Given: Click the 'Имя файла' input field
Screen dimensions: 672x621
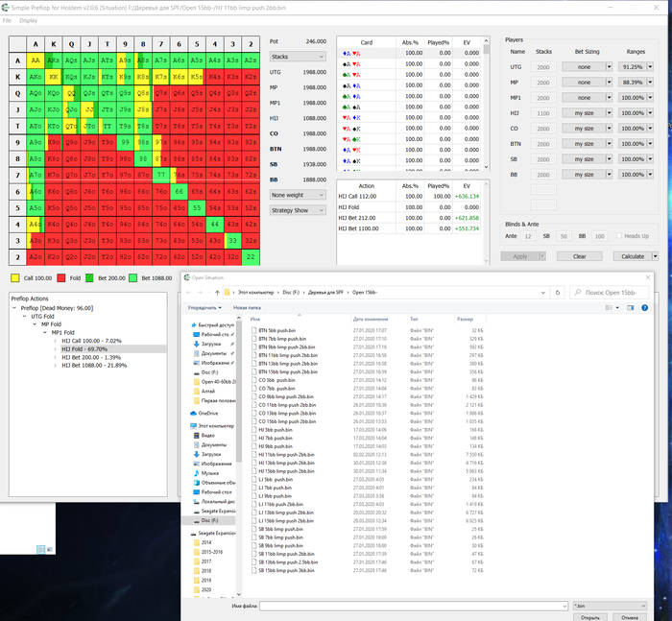Looking at the screenshot, I should click(414, 606).
